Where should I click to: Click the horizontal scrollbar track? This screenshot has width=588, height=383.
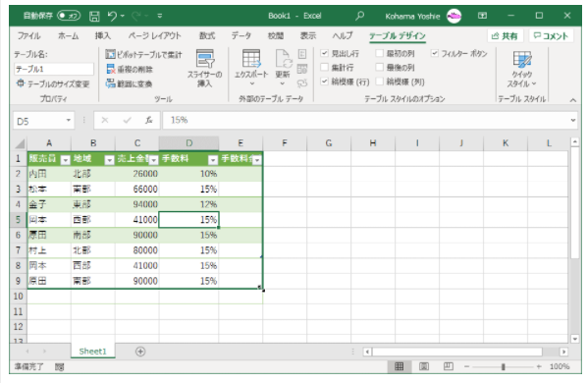pos(457,352)
